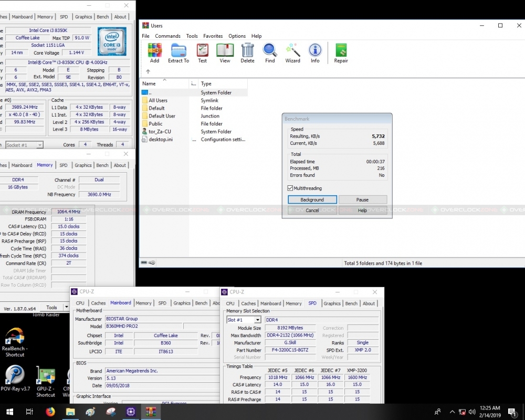Click the People icon in system tray
The width and height of the screenshot is (525, 420).
point(438,412)
